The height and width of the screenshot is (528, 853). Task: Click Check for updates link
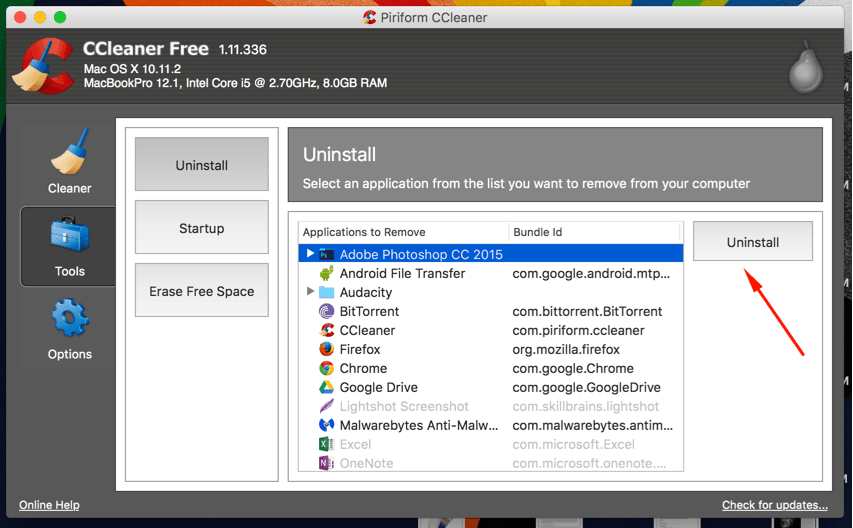point(775,505)
